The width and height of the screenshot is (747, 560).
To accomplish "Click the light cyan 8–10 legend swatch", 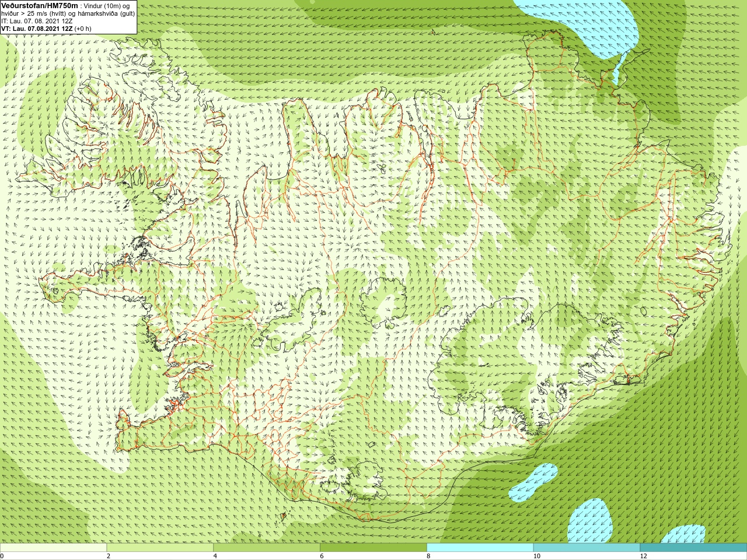I will click(x=480, y=548).
